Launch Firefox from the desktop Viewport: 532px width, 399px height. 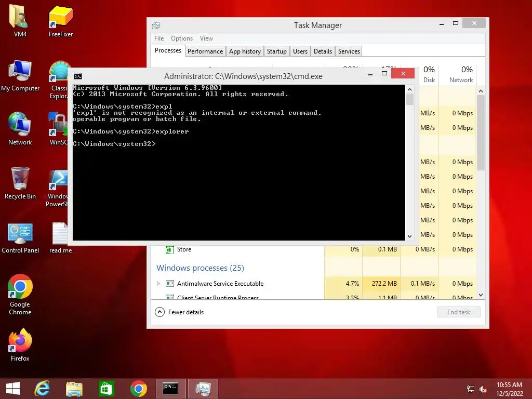pos(20,345)
